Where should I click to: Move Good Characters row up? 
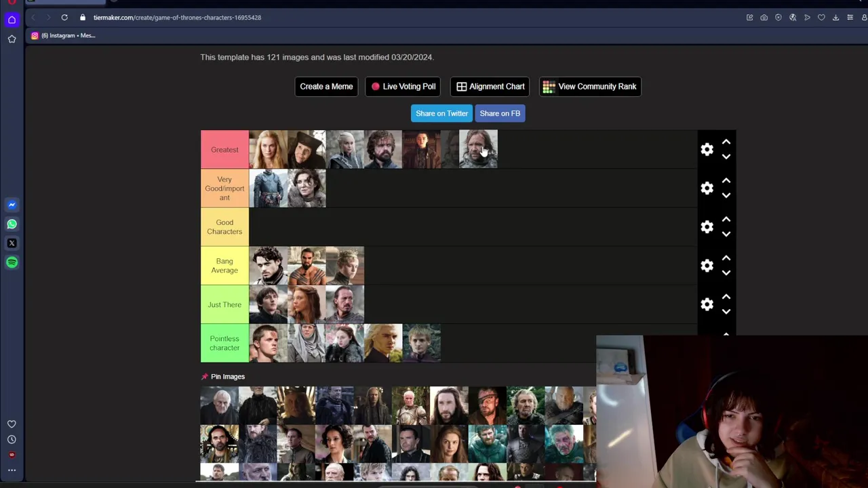coord(726,220)
